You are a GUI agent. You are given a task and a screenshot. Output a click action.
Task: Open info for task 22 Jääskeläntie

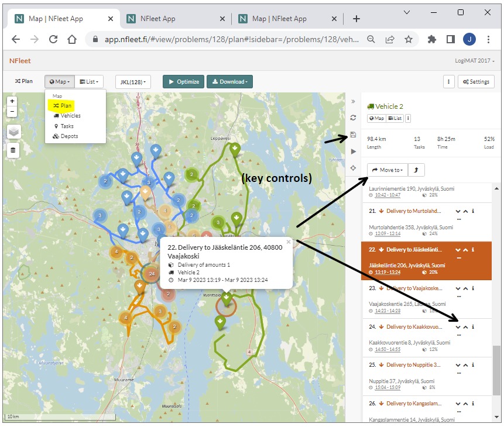473,250
